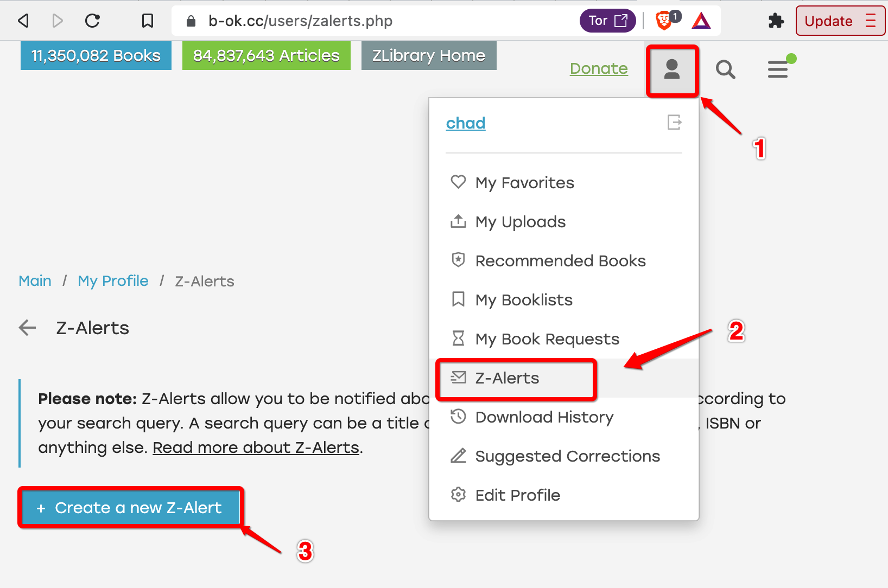Click the hourglass icon for My Book Requests
The width and height of the screenshot is (888, 588).
459,338
